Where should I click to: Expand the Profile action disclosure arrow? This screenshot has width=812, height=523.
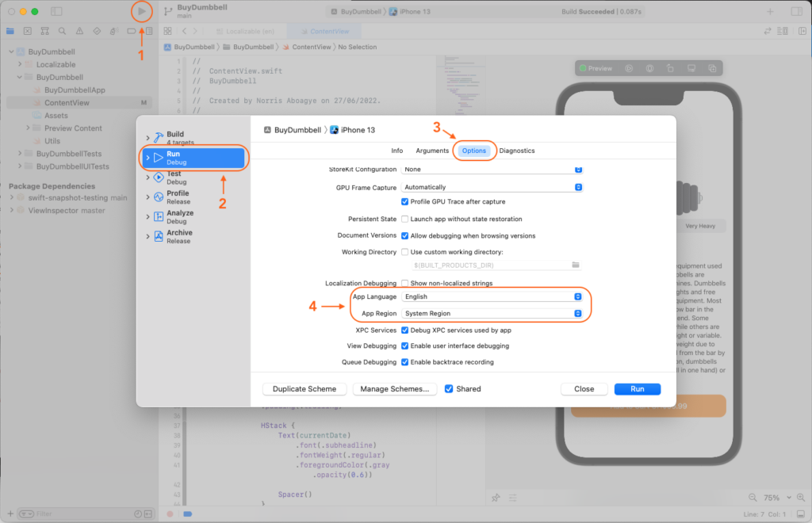click(x=147, y=197)
